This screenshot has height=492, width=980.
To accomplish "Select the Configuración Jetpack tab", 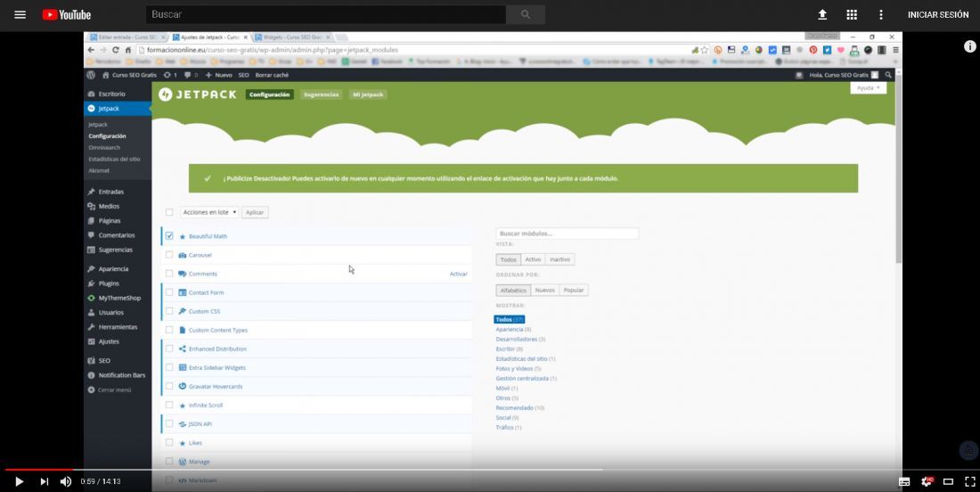I will [269, 94].
